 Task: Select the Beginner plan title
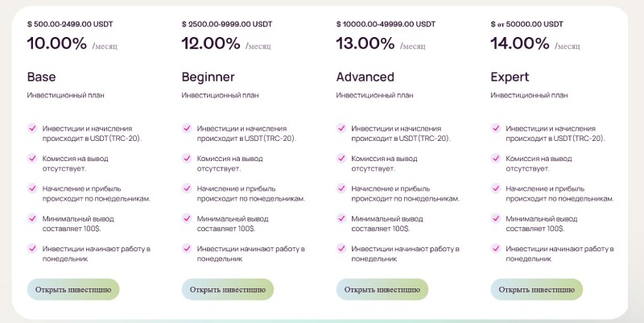coord(208,77)
